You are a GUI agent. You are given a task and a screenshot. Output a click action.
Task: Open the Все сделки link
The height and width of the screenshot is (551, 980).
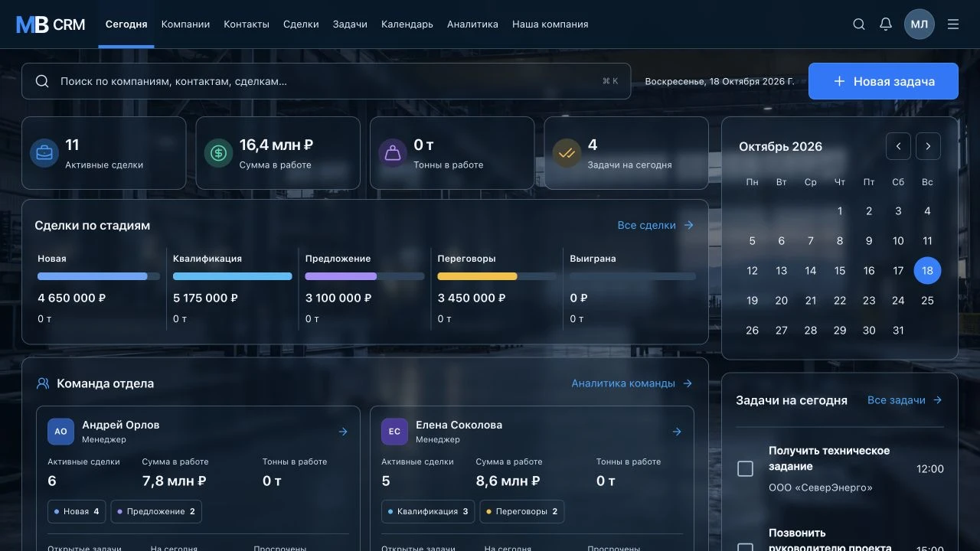coord(655,225)
